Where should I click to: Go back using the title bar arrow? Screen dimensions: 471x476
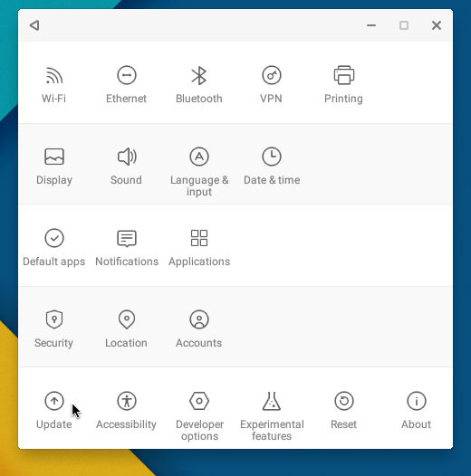[34, 25]
